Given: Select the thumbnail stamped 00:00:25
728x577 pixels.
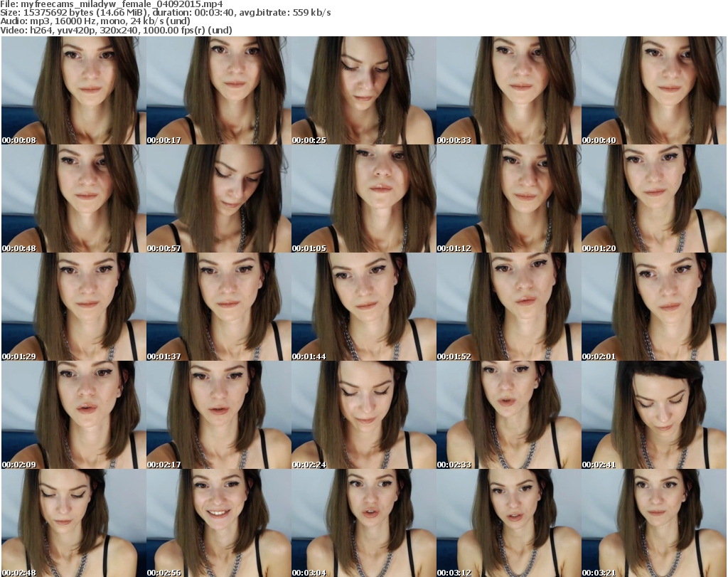Looking at the screenshot, I should click(x=363, y=90).
